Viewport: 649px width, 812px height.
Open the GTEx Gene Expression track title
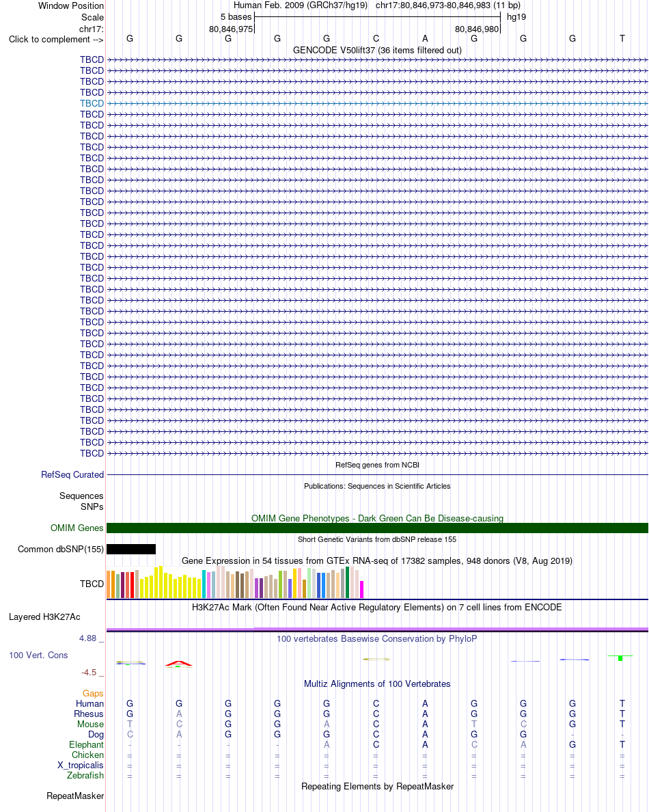(x=377, y=561)
